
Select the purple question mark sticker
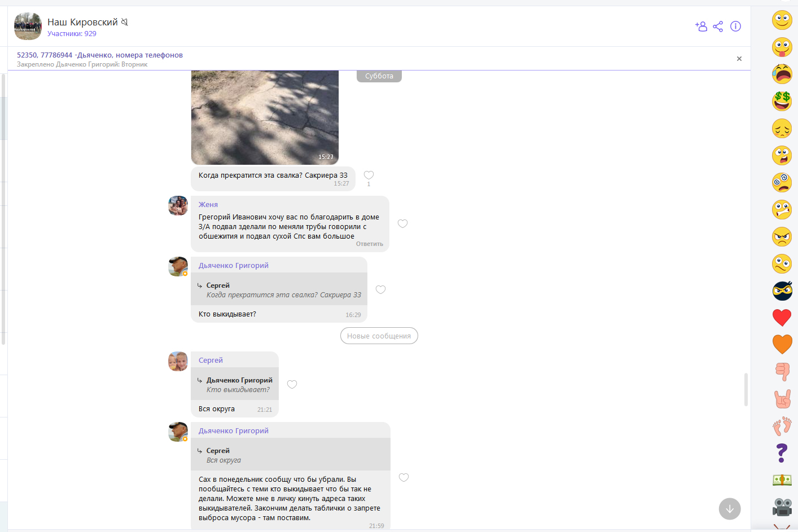click(782, 452)
